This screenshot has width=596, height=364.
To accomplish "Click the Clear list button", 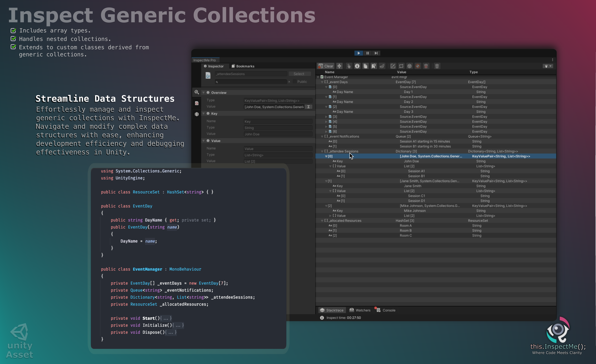I will 326,66.
